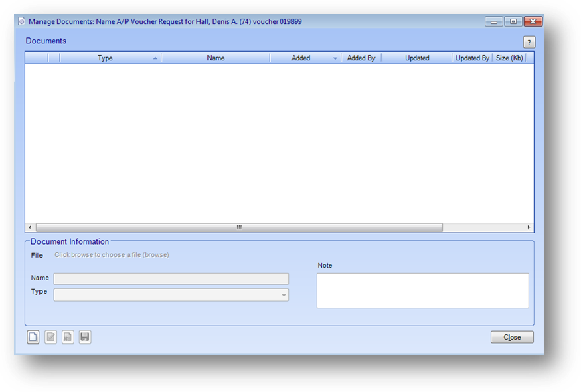Click the horizontal scrollbar thumb
Image resolution: width=581 pixels, height=392 pixels.
coord(240,227)
